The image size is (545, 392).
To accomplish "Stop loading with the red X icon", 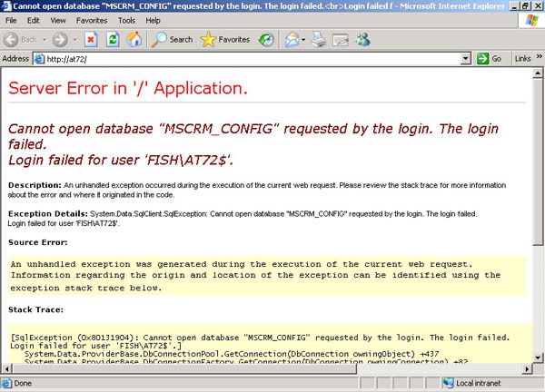I will 91,40.
